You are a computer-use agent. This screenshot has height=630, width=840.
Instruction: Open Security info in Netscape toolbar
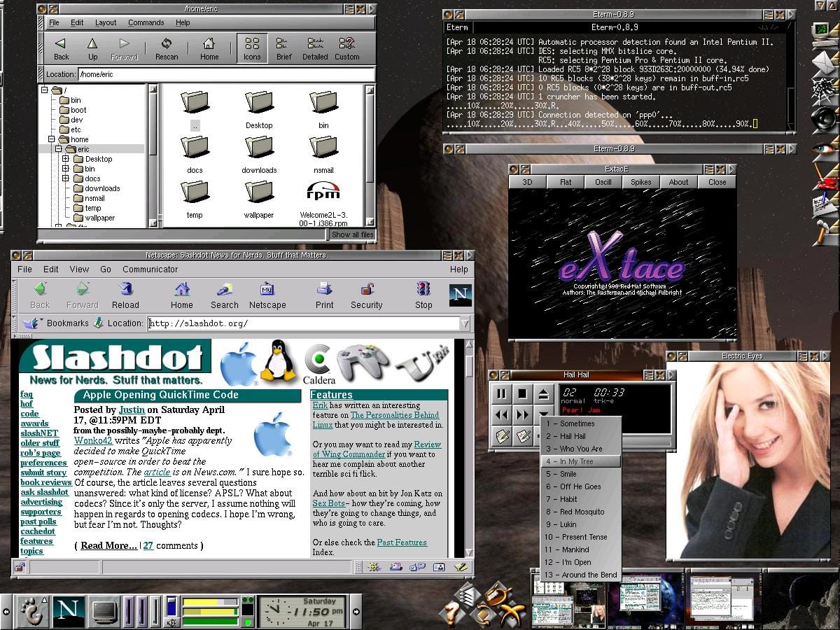coord(367,295)
